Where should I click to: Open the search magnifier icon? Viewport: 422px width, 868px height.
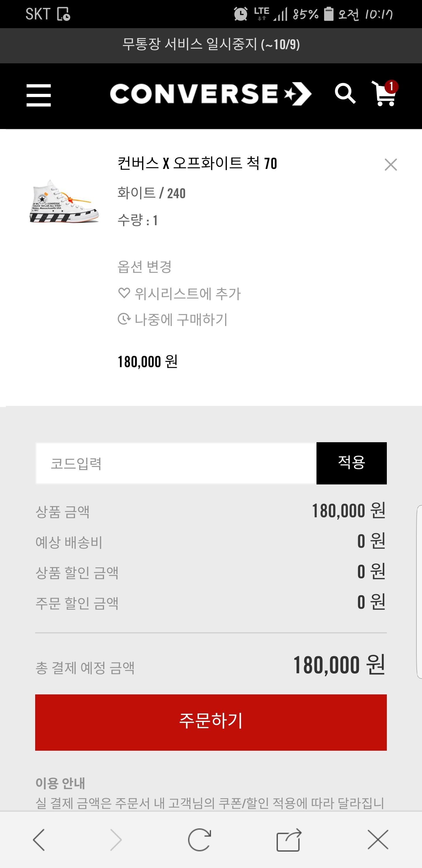point(345,93)
